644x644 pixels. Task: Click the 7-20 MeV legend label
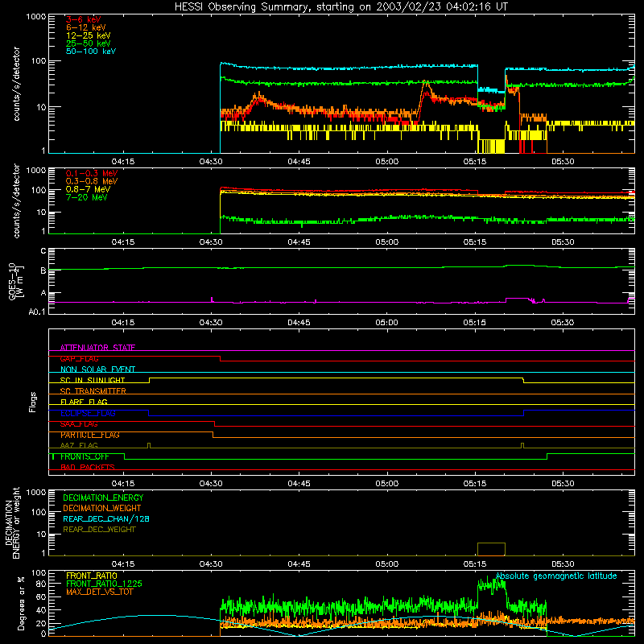point(86,197)
